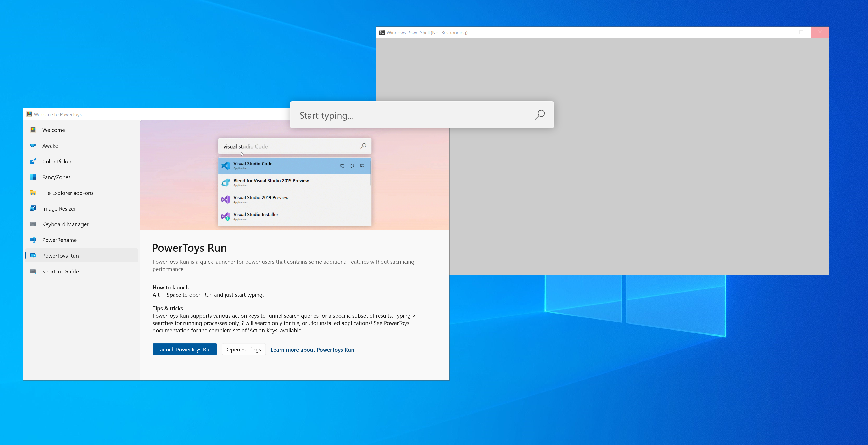Viewport: 868px width, 445px height.
Task: Open the PowerToys Run sidebar entry
Action: click(x=61, y=256)
